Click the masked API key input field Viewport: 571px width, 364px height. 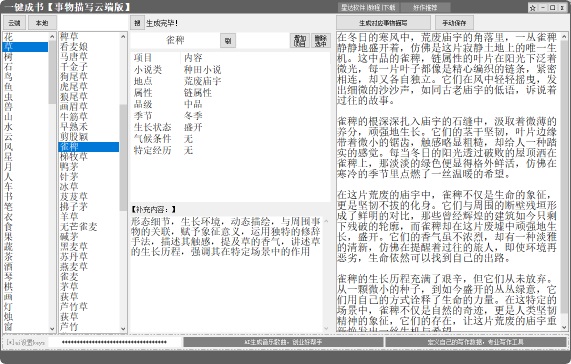pyautogui.click(x=114, y=342)
